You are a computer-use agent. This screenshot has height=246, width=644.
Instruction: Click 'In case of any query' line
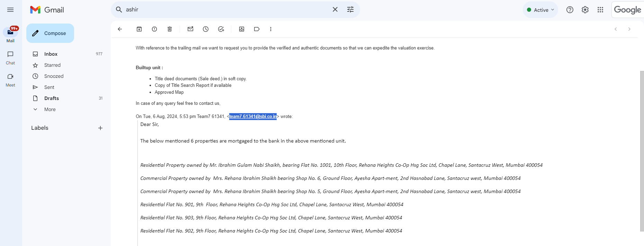[x=178, y=103]
